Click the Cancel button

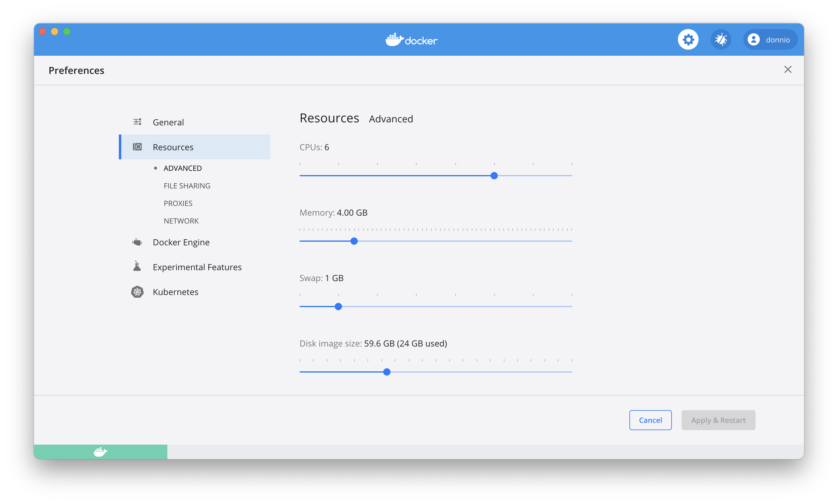tap(650, 420)
